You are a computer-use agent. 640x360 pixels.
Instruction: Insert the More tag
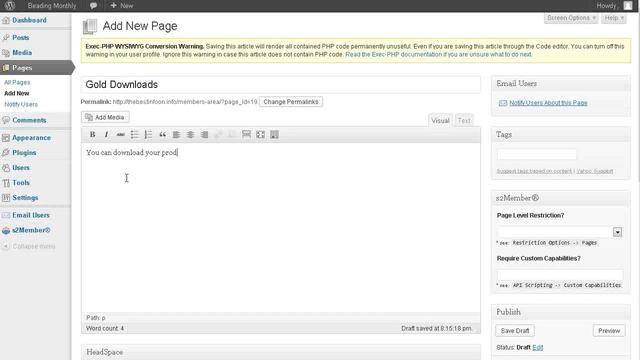[247, 134]
